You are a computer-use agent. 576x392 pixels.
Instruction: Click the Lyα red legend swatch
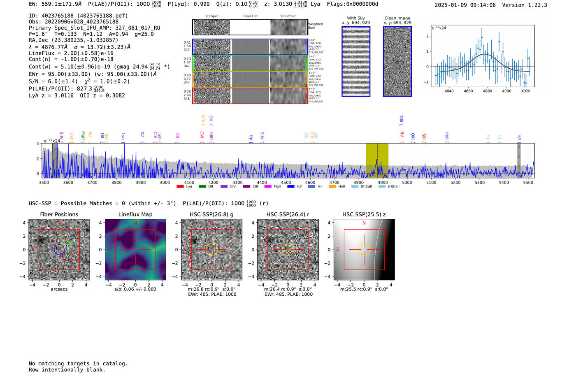[180, 187]
